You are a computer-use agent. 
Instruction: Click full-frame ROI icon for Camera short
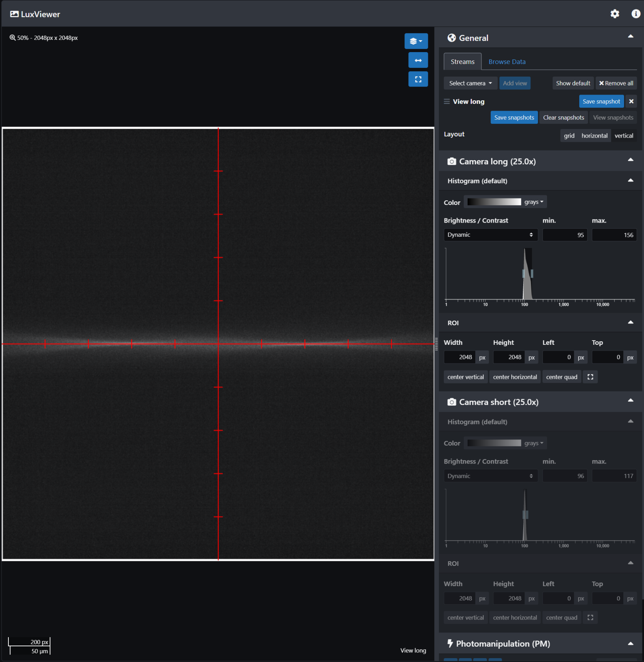590,618
